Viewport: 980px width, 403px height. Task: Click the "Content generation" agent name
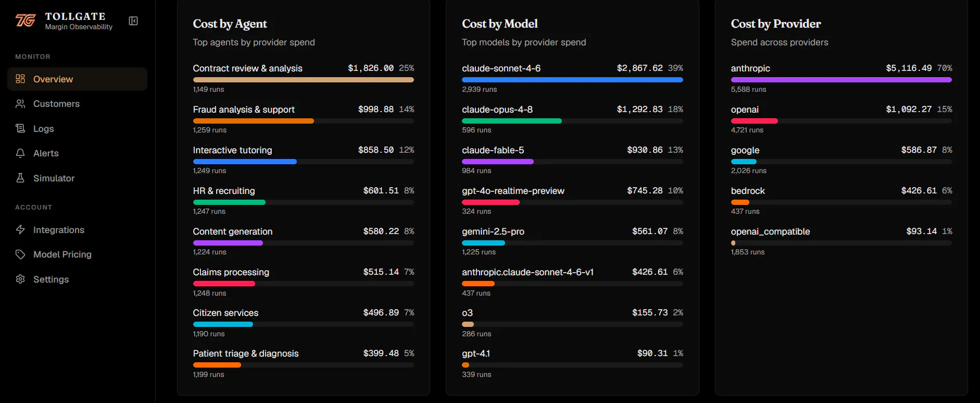(x=233, y=231)
